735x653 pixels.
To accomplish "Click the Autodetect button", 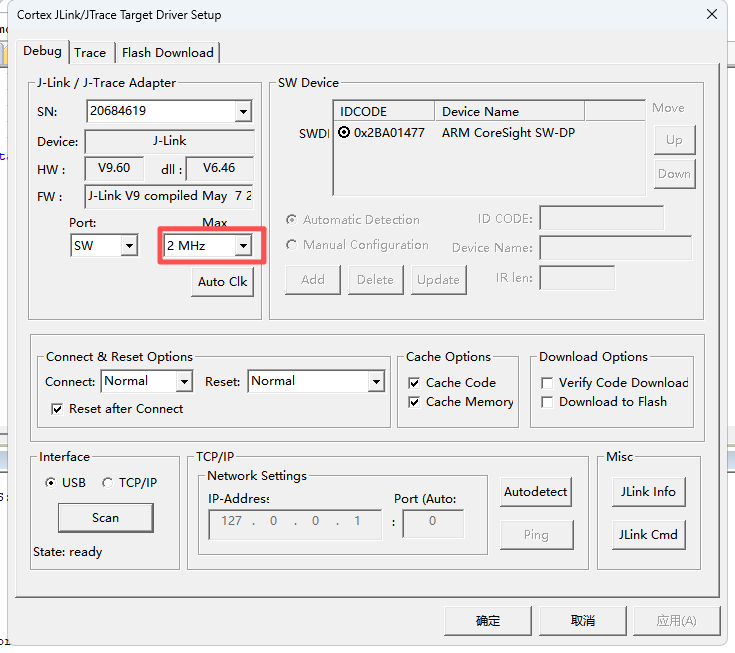I will [535, 492].
